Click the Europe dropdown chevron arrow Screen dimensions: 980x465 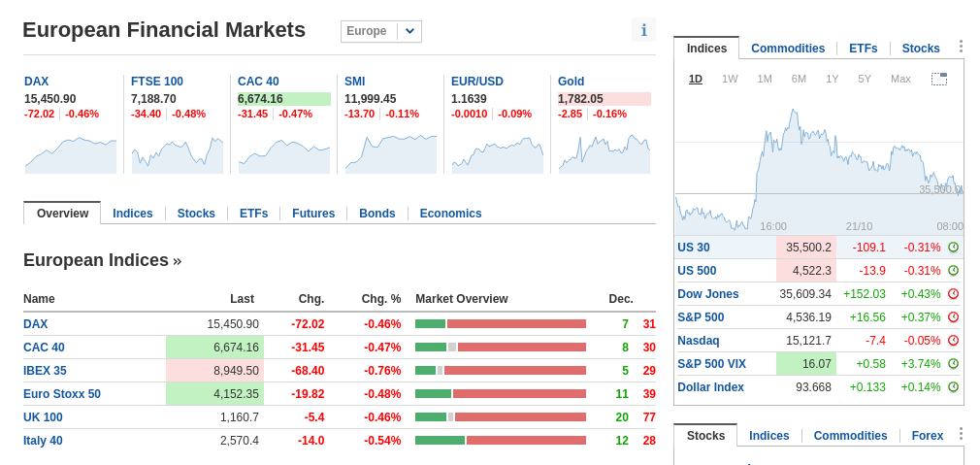point(410,31)
